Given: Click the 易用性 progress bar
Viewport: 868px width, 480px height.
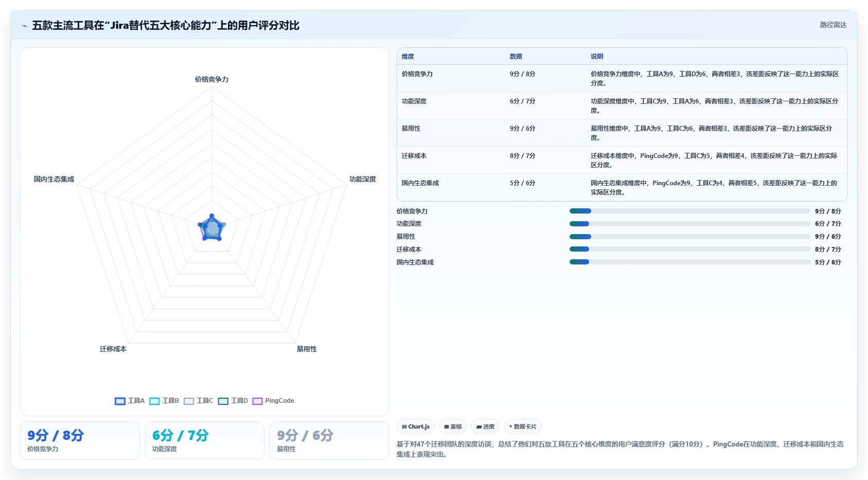Looking at the screenshot, I should (x=690, y=237).
